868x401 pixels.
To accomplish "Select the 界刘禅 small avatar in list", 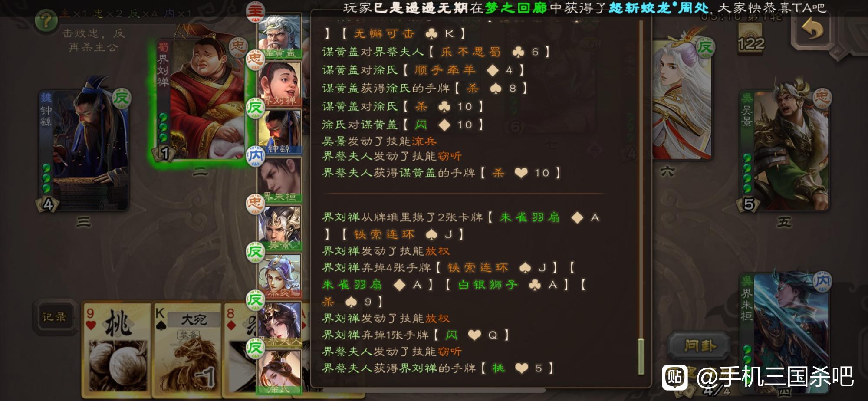I will pyautogui.click(x=280, y=84).
